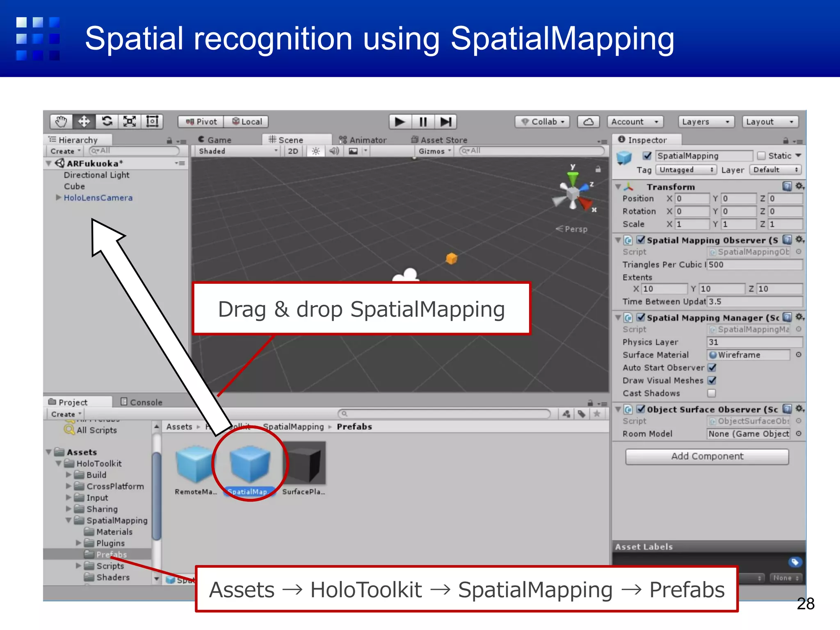The height and width of the screenshot is (630, 840).
Task: Click Transform component help icon
Action: 787,187
